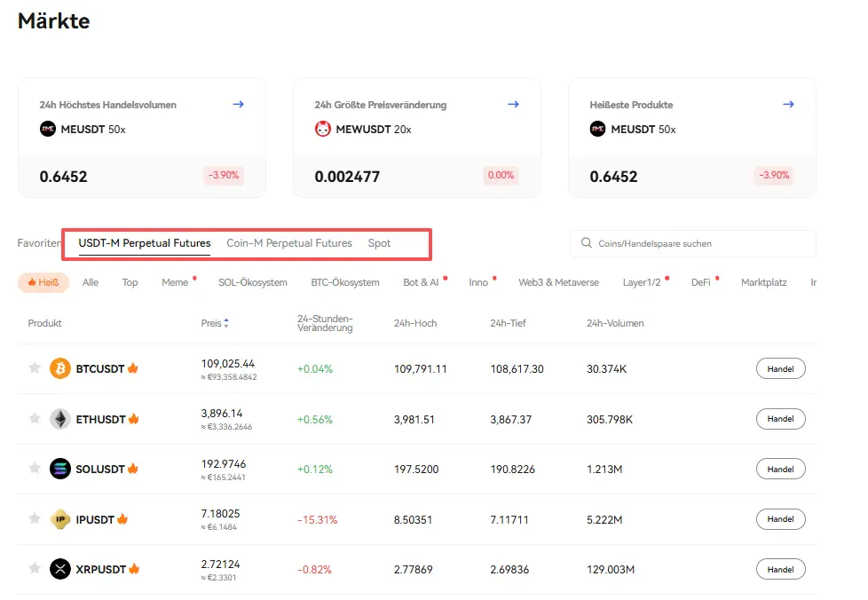Open arrow on 24h Größte Preisveränderung card
This screenshot has height=600, width=868.
pos(513,105)
